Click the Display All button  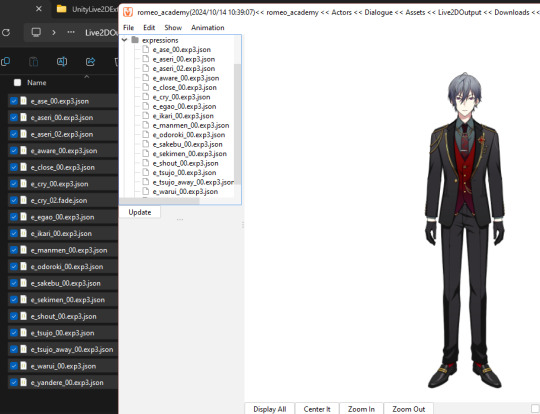(x=270, y=409)
